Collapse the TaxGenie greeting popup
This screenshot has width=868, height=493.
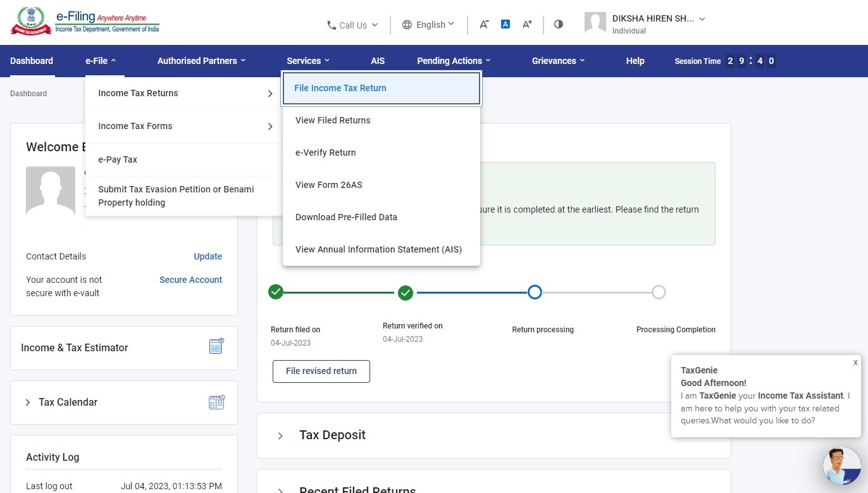pyautogui.click(x=855, y=363)
